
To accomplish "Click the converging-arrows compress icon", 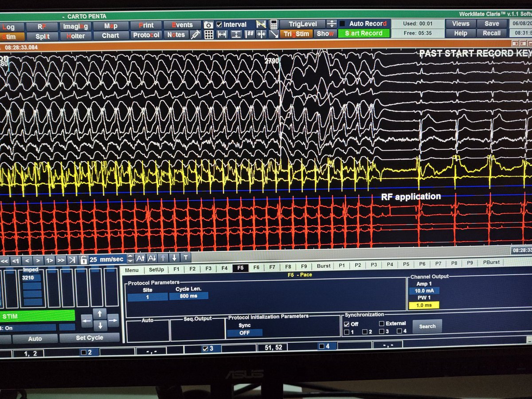I will pyautogui.click(x=261, y=35).
